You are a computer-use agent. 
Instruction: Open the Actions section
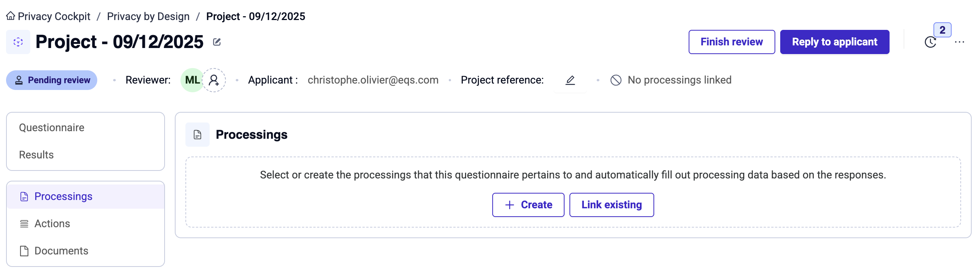[x=52, y=224]
